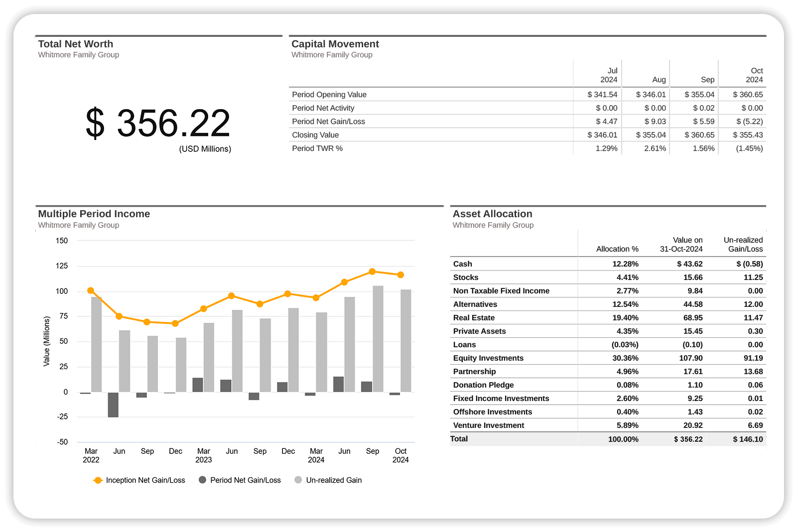Select the Venture Investment row
Image resolution: width=797 pixels, height=532 pixels.
point(608,425)
